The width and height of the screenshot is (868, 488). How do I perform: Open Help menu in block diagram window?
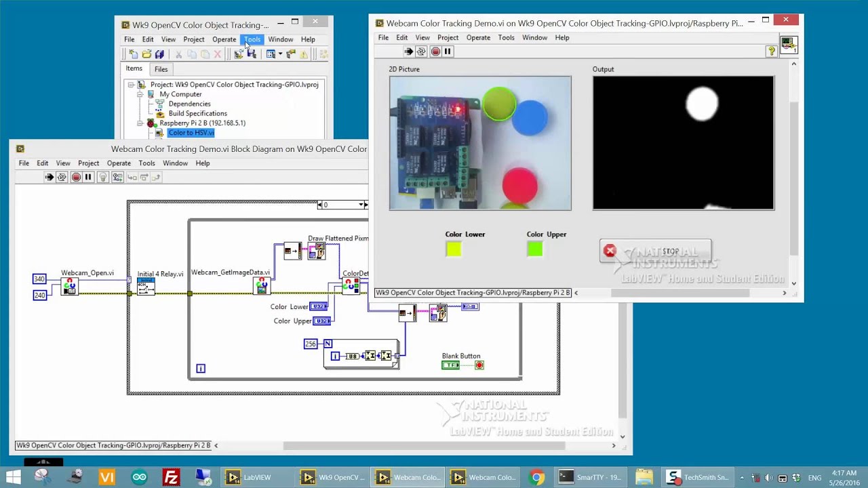click(203, 163)
